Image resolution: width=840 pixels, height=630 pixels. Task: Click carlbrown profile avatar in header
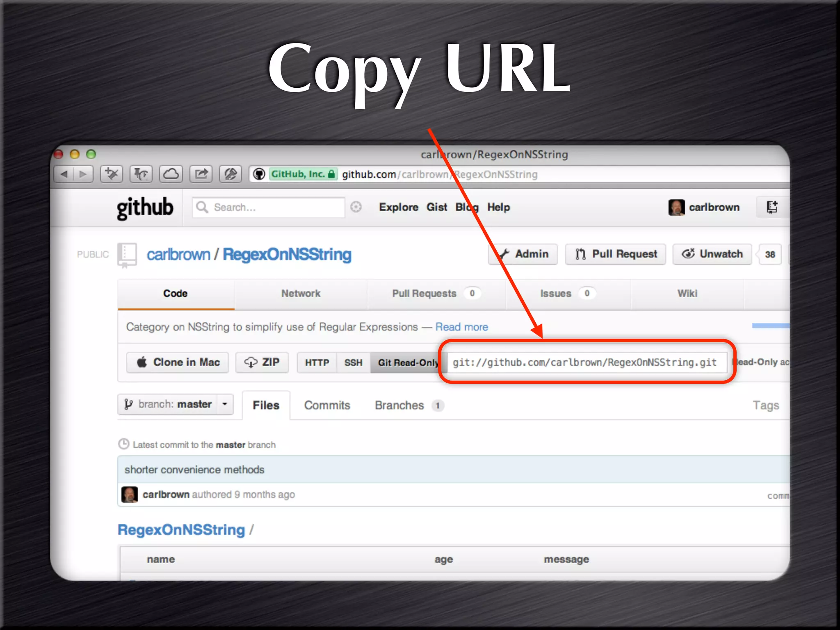[676, 208]
